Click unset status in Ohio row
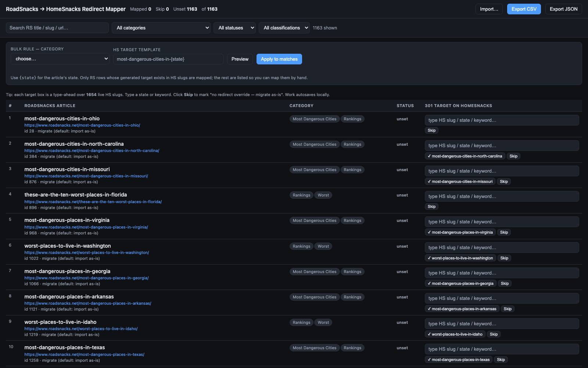 (x=402, y=119)
